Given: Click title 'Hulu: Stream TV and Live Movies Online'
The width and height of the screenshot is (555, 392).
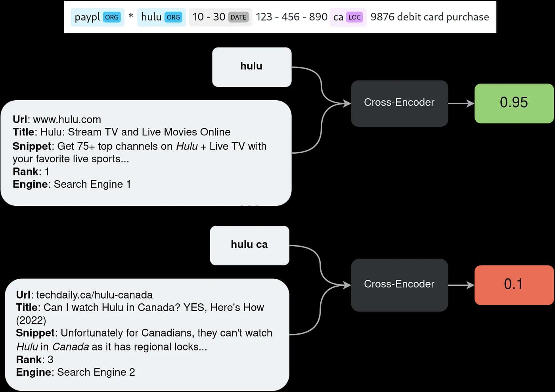Looking at the screenshot, I should (x=135, y=132).
